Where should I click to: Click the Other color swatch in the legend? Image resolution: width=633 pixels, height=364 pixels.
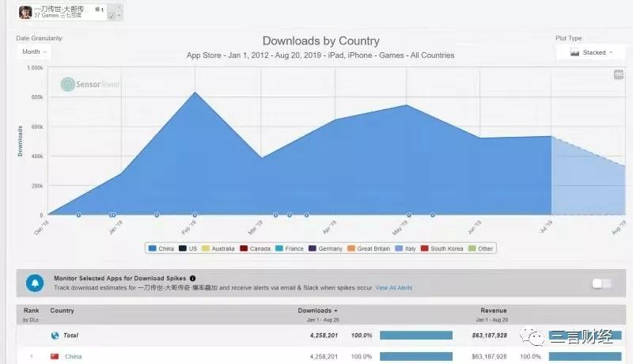click(x=472, y=248)
